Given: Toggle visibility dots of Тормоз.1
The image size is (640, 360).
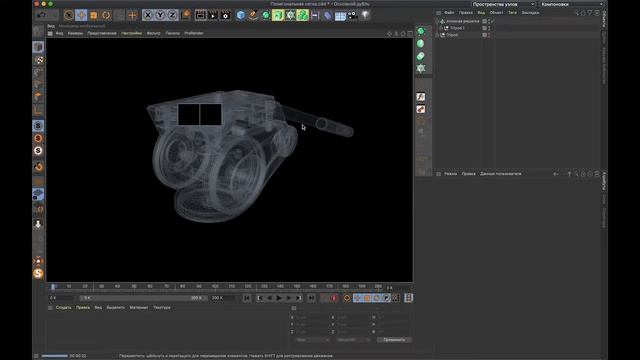Looking at the screenshot, I should pos(489,28).
